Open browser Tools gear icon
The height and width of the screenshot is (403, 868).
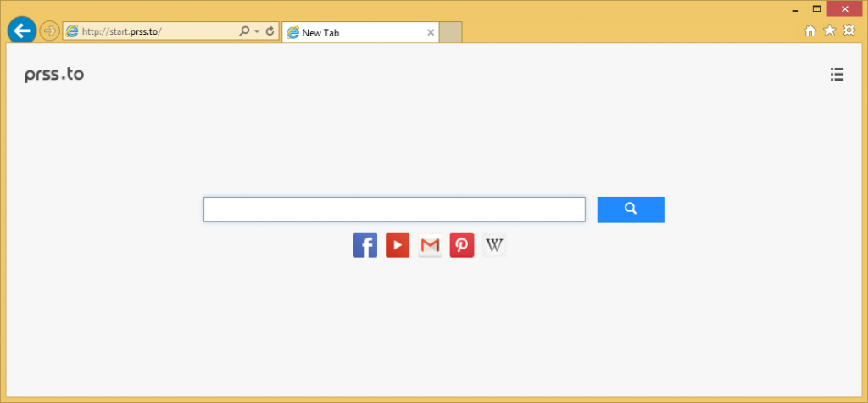click(x=849, y=31)
